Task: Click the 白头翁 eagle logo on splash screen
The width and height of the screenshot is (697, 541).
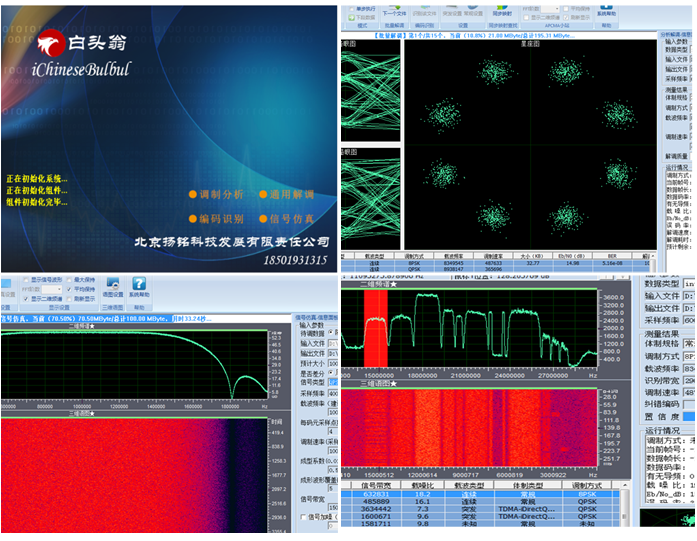Action: [51, 43]
